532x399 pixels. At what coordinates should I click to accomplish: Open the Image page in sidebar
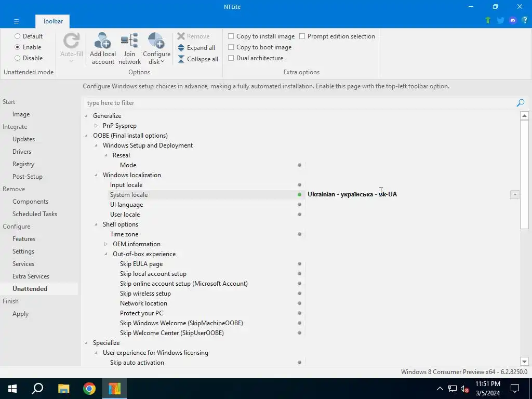click(x=21, y=114)
